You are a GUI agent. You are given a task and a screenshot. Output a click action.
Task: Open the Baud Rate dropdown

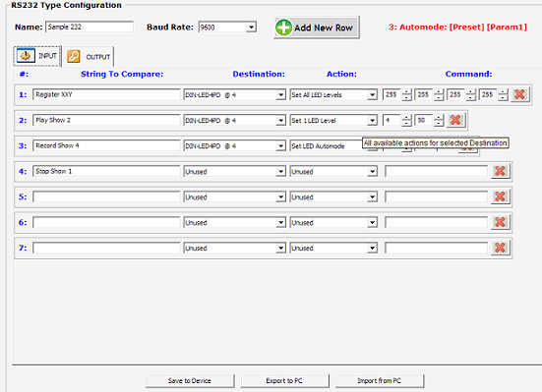[251, 27]
